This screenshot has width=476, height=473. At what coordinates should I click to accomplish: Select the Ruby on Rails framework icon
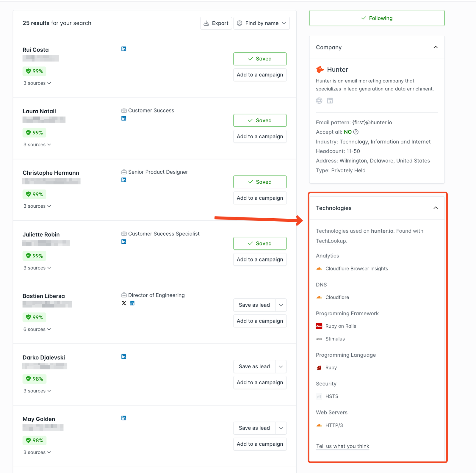point(319,326)
